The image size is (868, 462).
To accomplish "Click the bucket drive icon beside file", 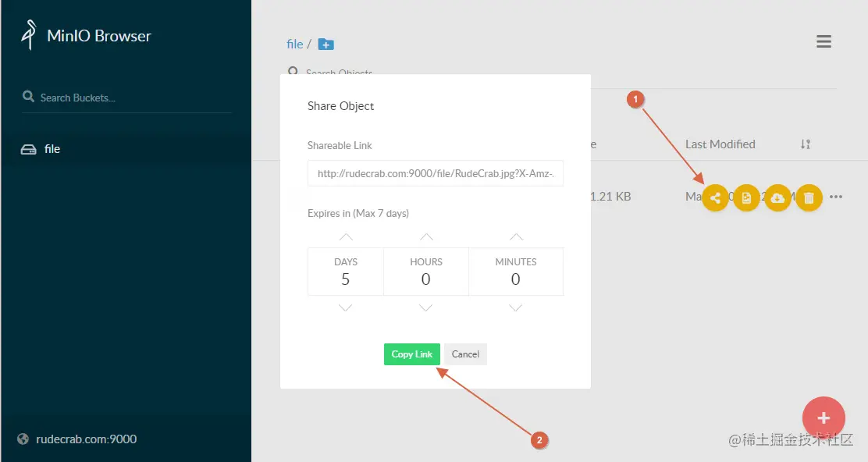I will tap(28, 149).
